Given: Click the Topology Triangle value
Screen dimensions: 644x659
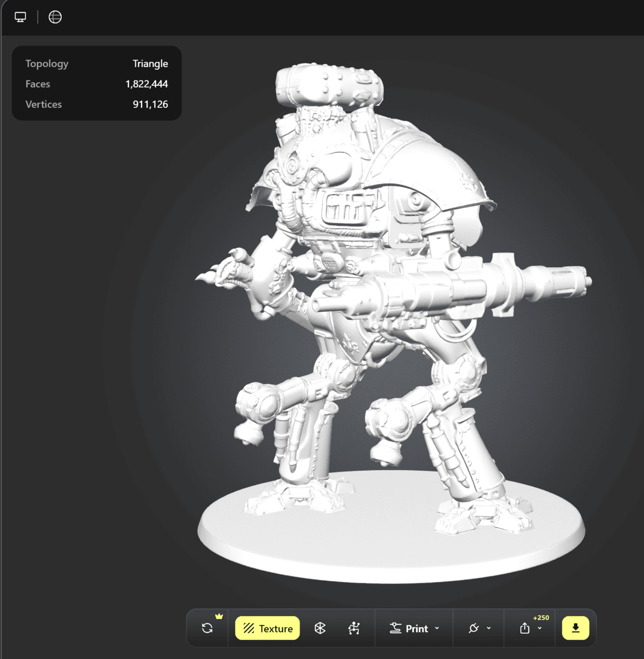Looking at the screenshot, I should tap(150, 63).
